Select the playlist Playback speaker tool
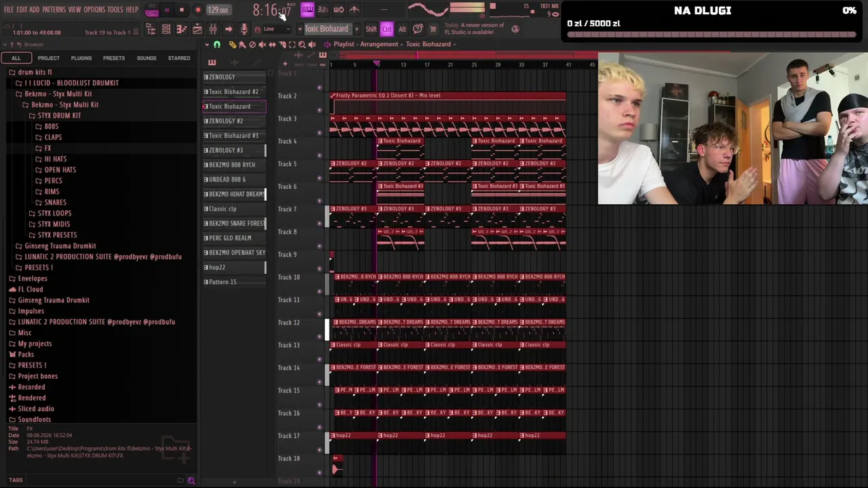This screenshot has width=868, height=488. pos(312,45)
